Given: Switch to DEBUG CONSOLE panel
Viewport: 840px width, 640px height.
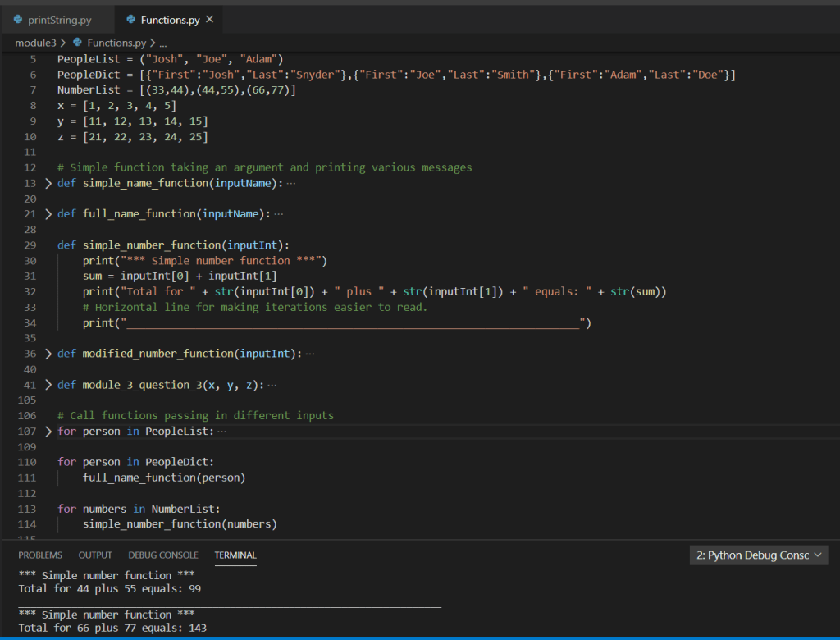Looking at the screenshot, I should click(163, 555).
